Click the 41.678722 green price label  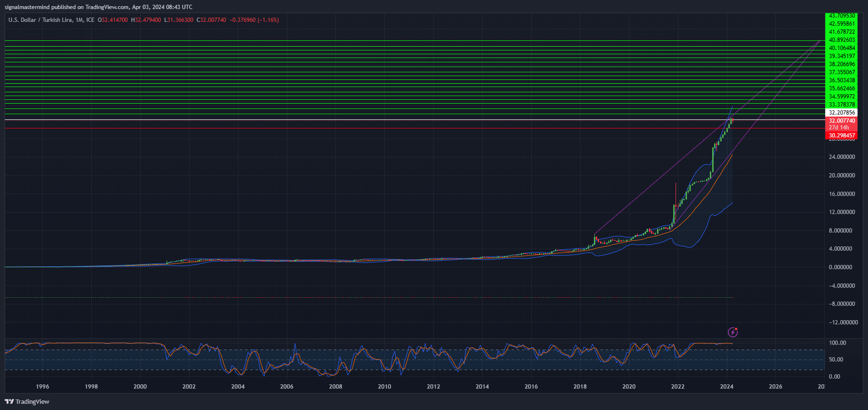(842, 32)
